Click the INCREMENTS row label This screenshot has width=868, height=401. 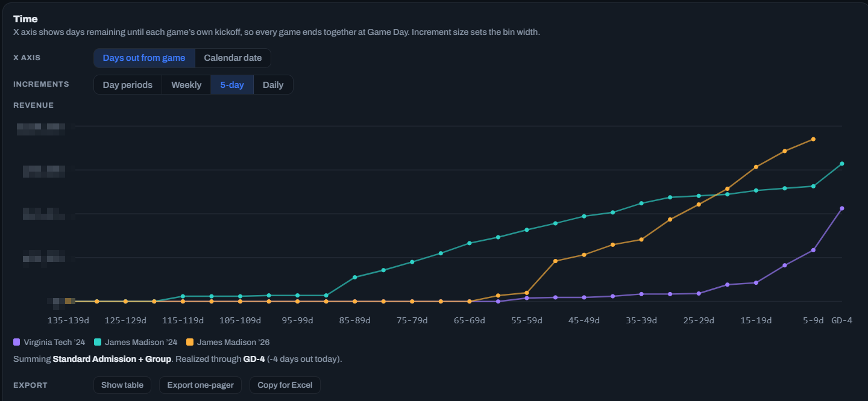coord(41,84)
